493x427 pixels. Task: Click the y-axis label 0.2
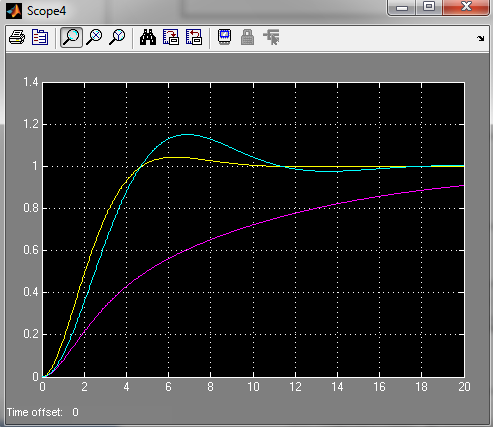tap(31, 334)
